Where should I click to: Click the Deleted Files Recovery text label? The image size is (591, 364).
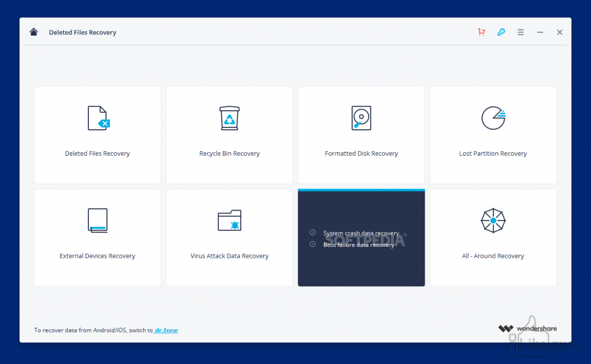98,153
